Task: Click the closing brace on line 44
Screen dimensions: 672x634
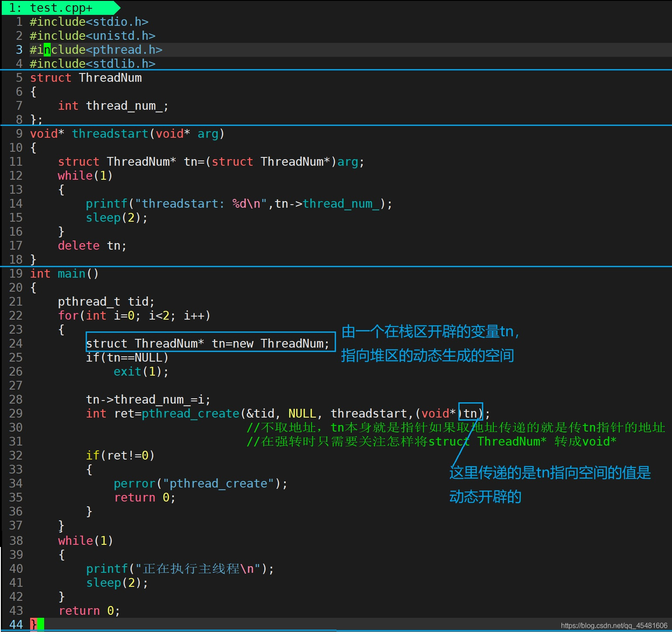Action: click(x=33, y=625)
